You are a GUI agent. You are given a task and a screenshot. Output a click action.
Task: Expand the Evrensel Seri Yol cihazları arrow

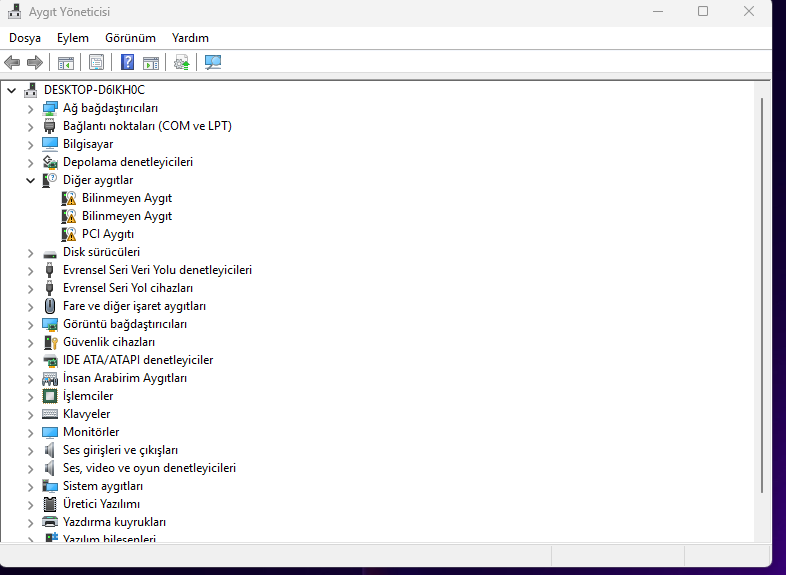click(31, 289)
